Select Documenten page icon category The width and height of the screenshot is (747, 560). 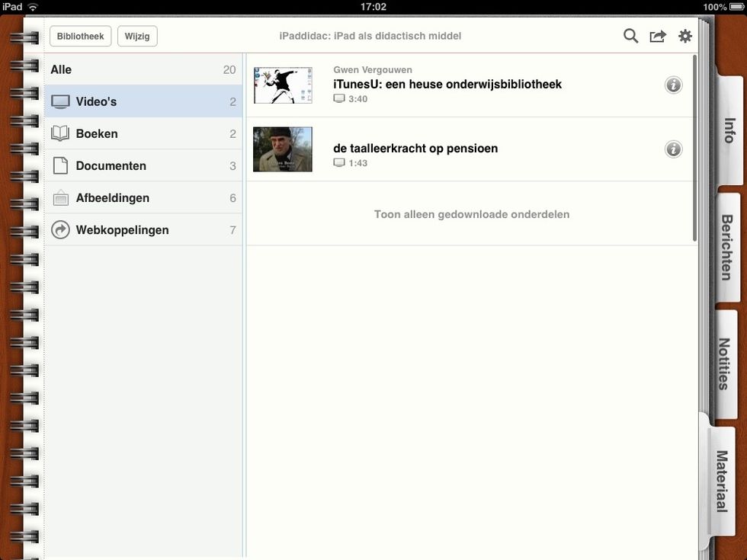[60, 165]
